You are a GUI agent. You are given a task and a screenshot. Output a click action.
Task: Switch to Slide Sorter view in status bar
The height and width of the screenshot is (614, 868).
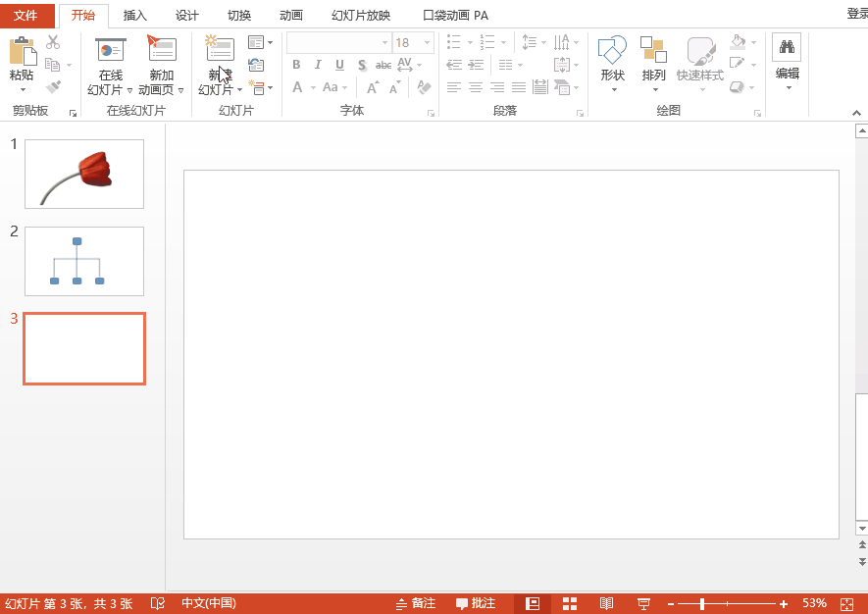pos(570,603)
